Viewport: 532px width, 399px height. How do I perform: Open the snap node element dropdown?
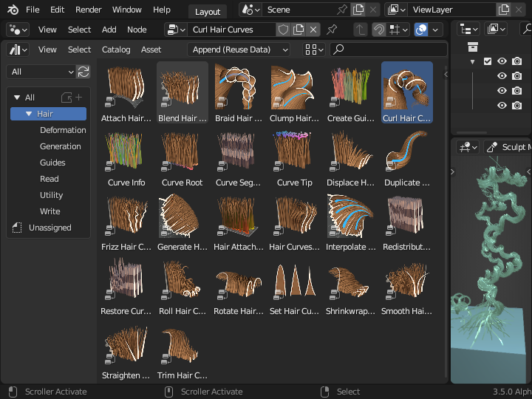[398, 30]
